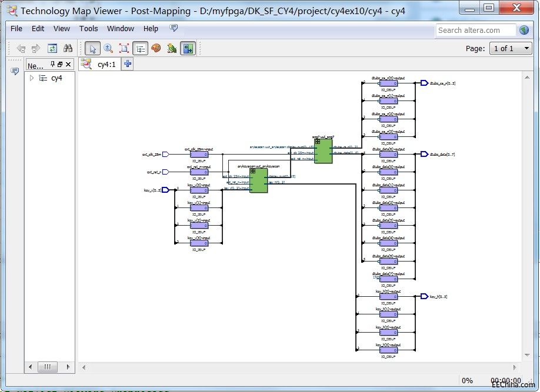Maximize the Technology Map Viewer window
Screen dimensions: 540x392
(x=489, y=8)
